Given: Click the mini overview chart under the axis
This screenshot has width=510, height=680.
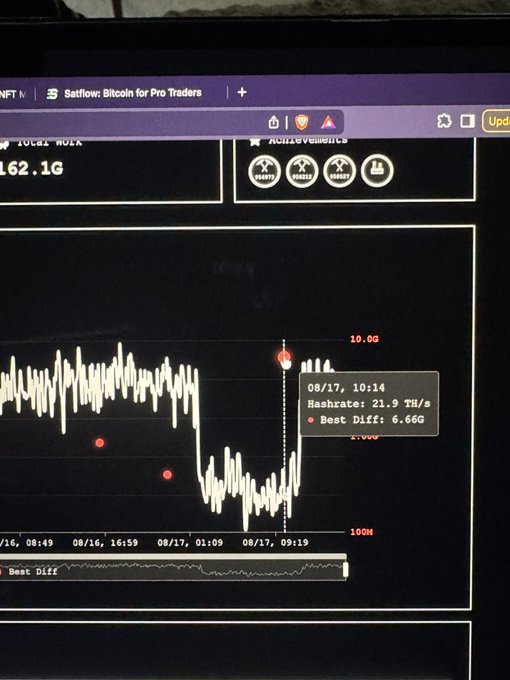Looking at the screenshot, I should pos(173,569).
